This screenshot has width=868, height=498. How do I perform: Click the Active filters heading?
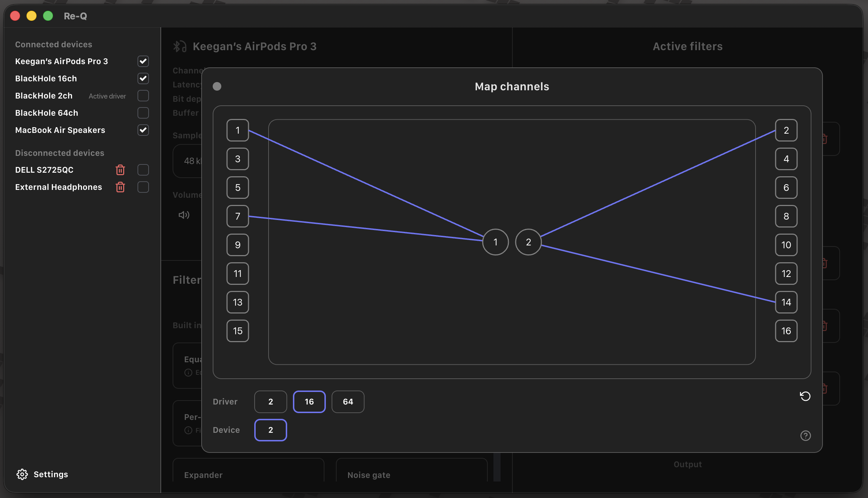coord(688,47)
